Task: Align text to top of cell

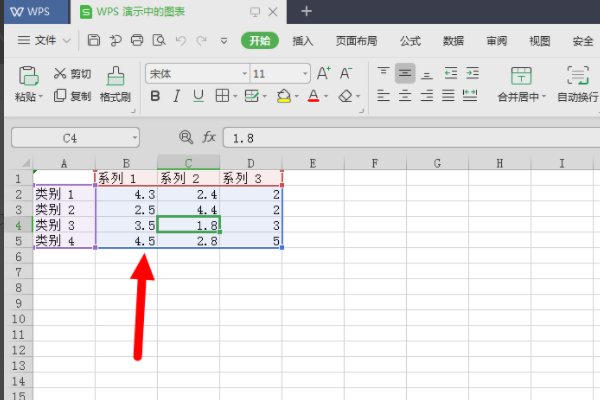Action: click(x=383, y=72)
